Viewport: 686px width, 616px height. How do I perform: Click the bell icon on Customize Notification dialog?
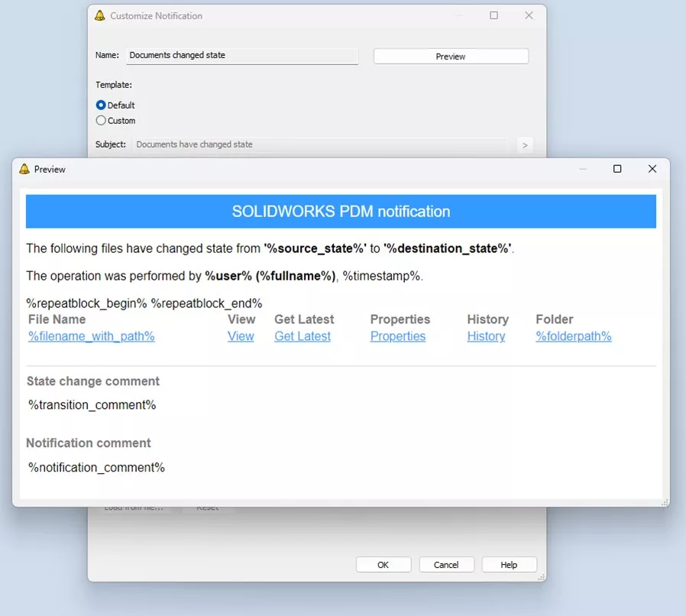click(x=99, y=15)
